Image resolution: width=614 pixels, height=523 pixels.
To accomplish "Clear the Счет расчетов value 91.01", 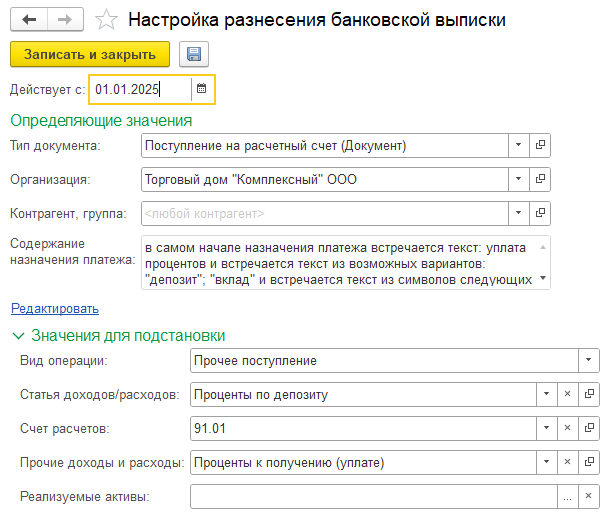I will click(567, 428).
